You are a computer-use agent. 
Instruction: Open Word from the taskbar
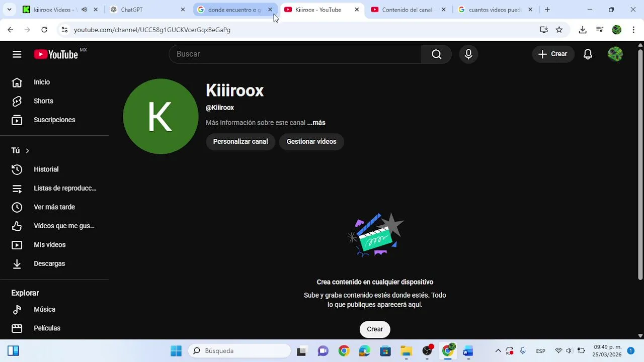point(468,351)
